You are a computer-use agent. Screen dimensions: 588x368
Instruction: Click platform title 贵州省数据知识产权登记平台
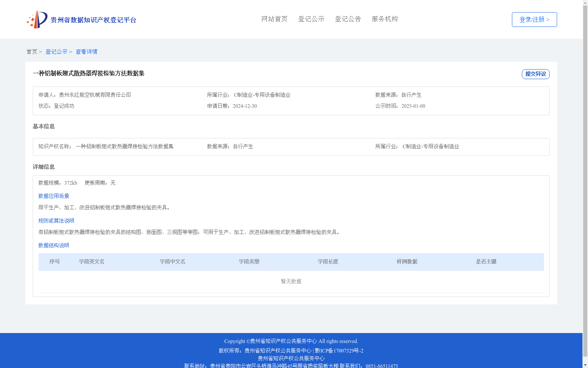coord(93,20)
